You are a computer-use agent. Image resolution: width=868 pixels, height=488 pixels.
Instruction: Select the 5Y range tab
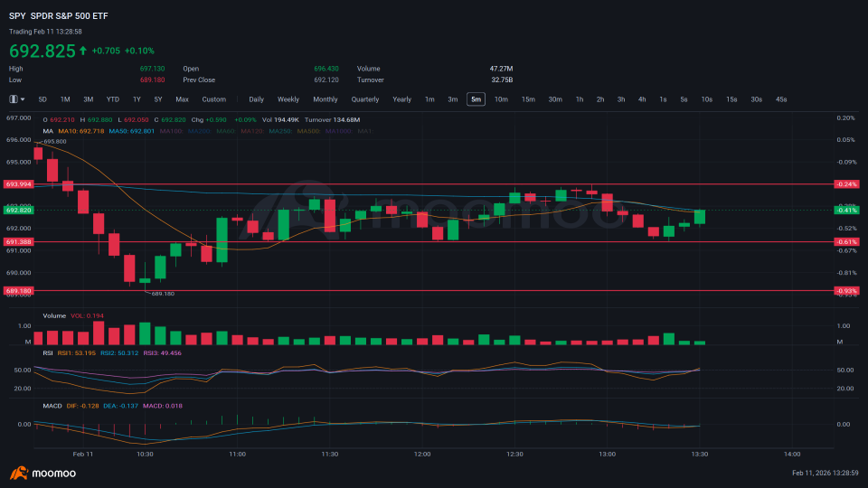(158, 99)
